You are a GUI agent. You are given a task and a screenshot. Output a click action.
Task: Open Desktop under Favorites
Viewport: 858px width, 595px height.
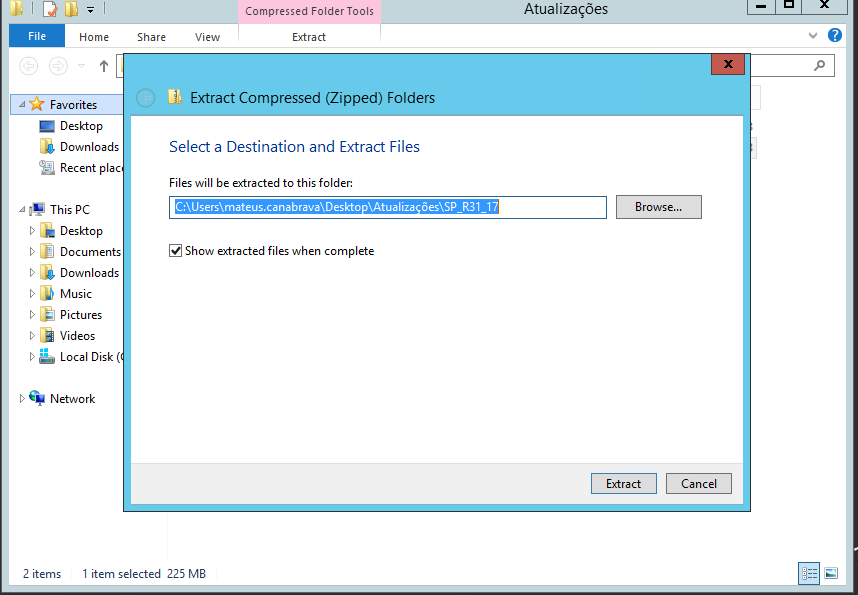click(81, 125)
